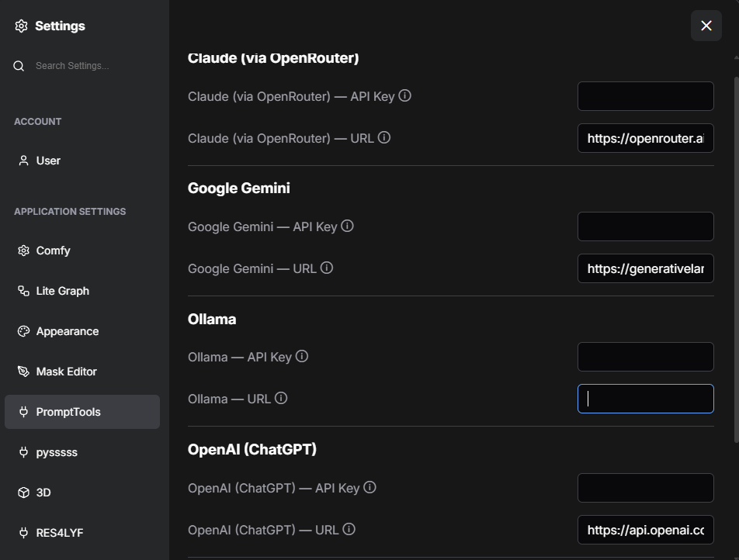
Task: Click the search magnifier icon
Action: coord(19,66)
